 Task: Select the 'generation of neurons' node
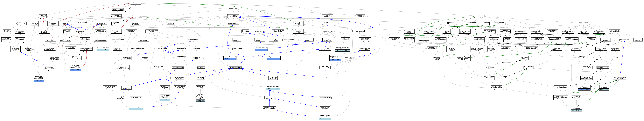(196, 58)
